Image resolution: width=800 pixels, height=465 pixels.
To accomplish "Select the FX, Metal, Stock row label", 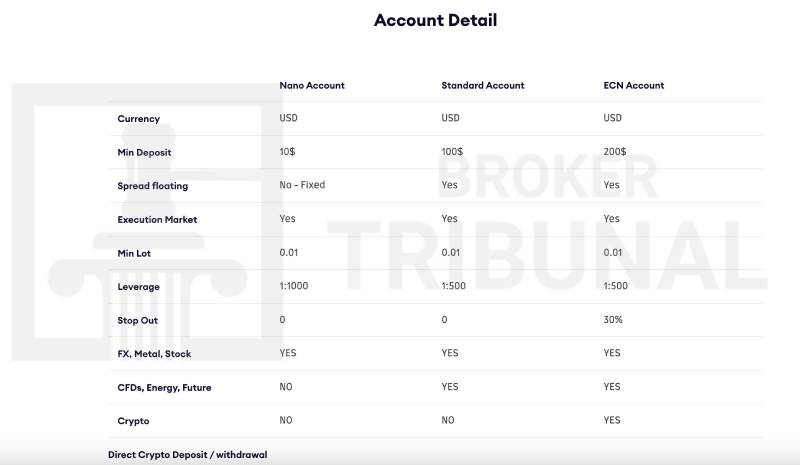I will pyautogui.click(x=154, y=354).
